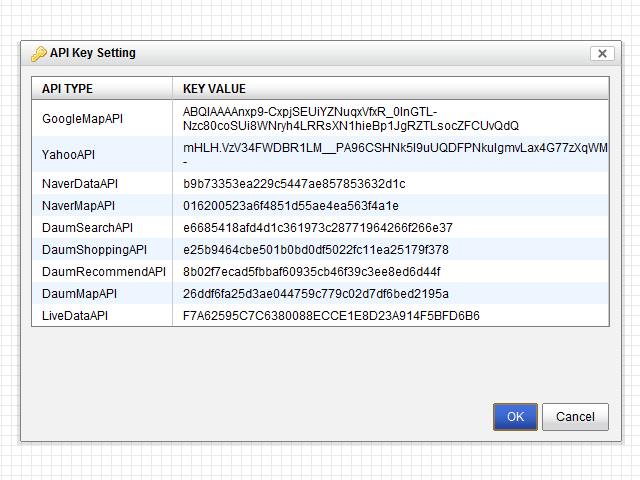Click the API TYPE column header
The width and height of the screenshot is (640, 480).
(67, 89)
